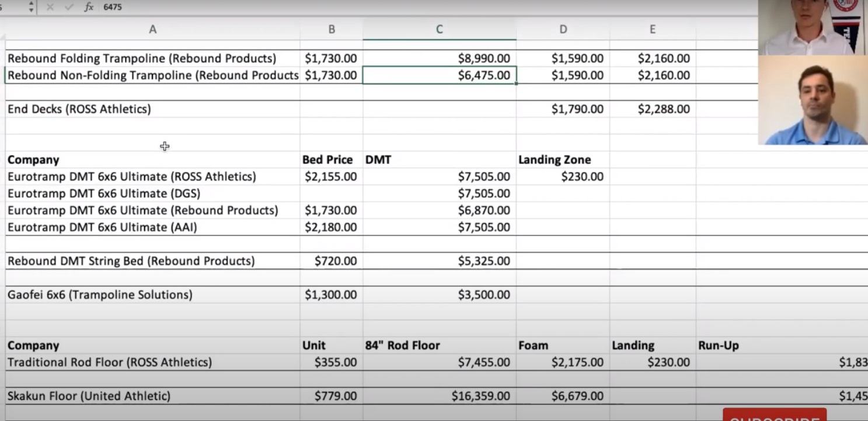The image size is (868, 421).
Task: Select the Bed Price header cell
Action: 332,159
